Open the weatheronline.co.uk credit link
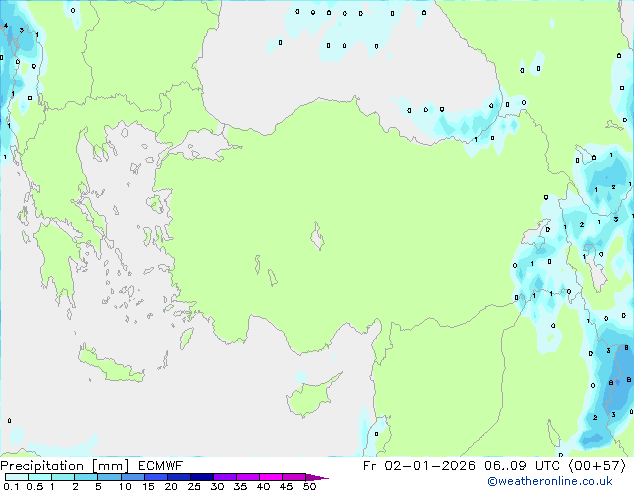 [x=550, y=481]
